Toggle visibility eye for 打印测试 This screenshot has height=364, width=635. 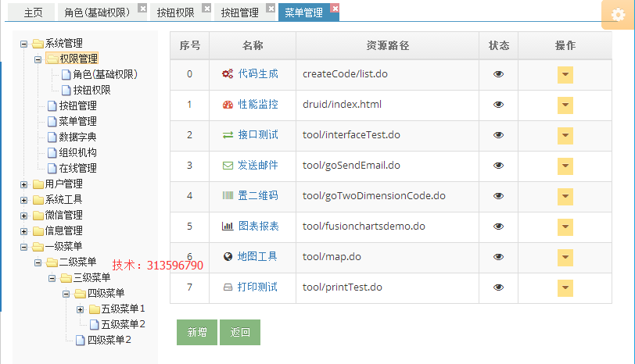point(498,287)
